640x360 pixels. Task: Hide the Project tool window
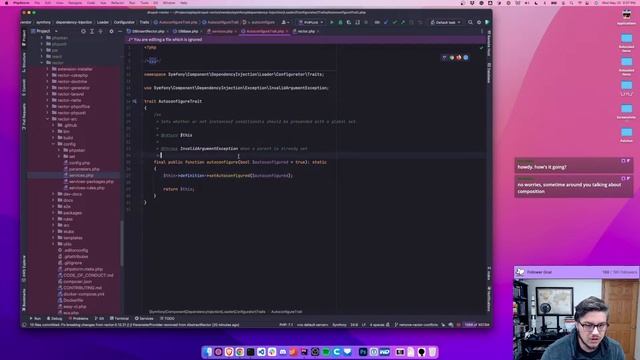[x=120, y=31]
